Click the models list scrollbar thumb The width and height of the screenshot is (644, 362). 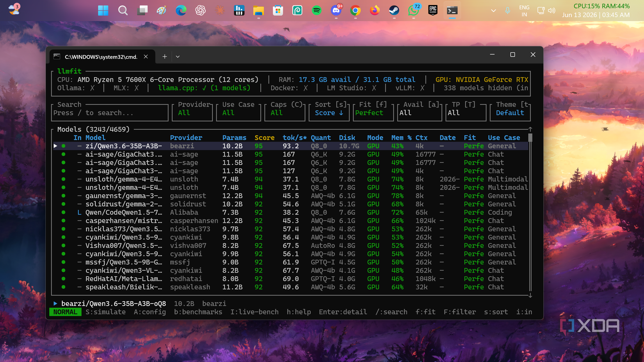[530, 138]
